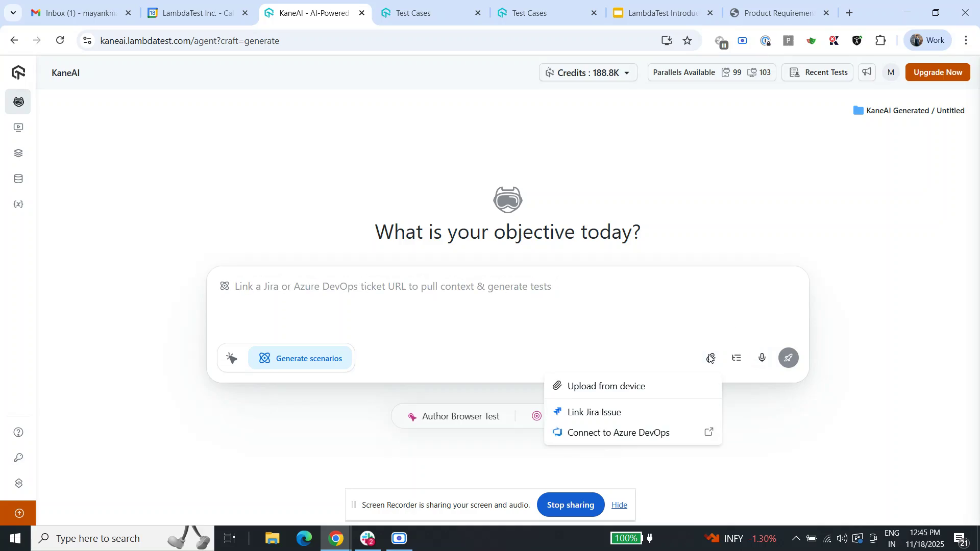This screenshot has height=551, width=980.
Task: Open the layers/stacks section in sidebar
Action: click(18, 153)
